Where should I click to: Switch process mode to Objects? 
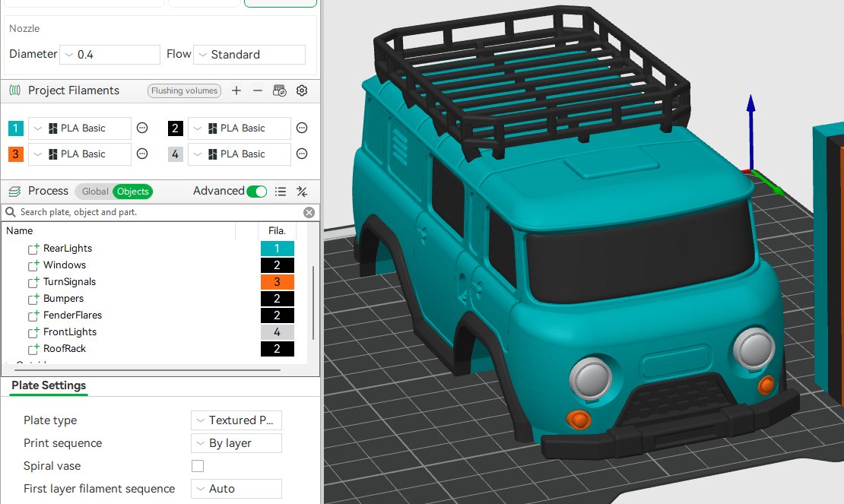(x=133, y=192)
